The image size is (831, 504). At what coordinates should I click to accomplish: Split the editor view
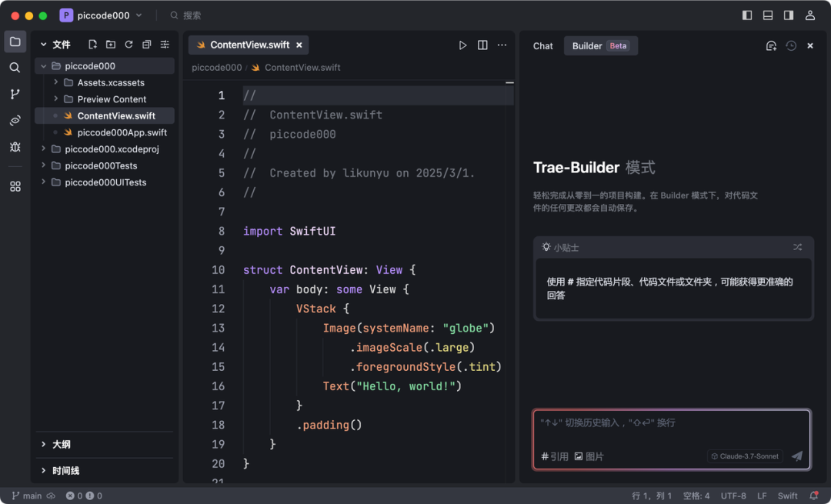[x=482, y=45]
